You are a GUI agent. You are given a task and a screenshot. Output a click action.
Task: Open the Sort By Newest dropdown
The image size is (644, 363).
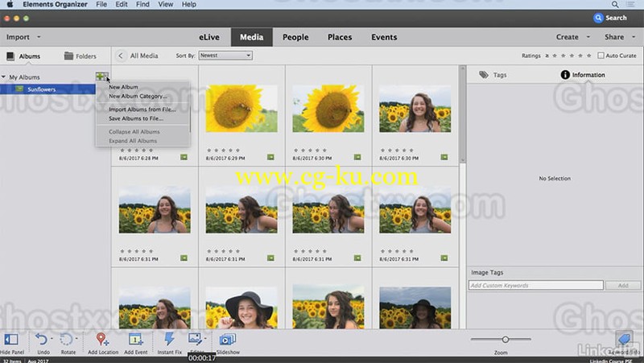[x=225, y=56]
